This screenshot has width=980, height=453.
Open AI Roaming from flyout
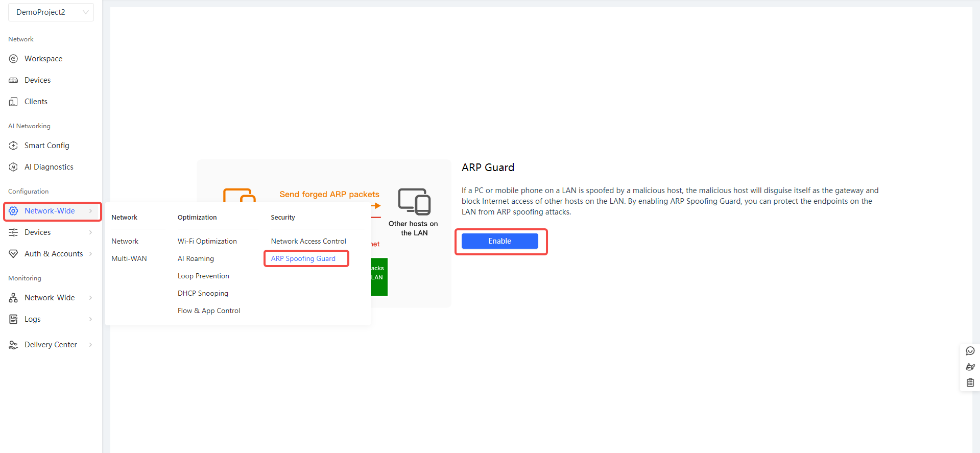pyautogui.click(x=196, y=258)
